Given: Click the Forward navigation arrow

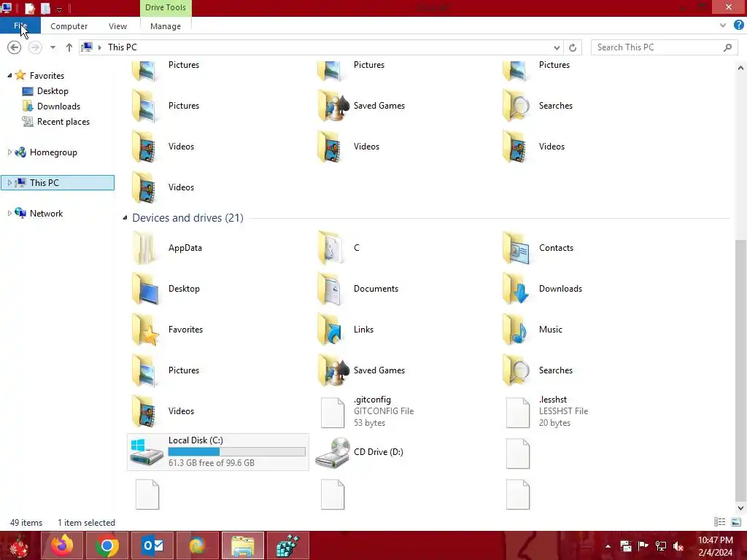Looking at the screenshot, I should 35,47.
